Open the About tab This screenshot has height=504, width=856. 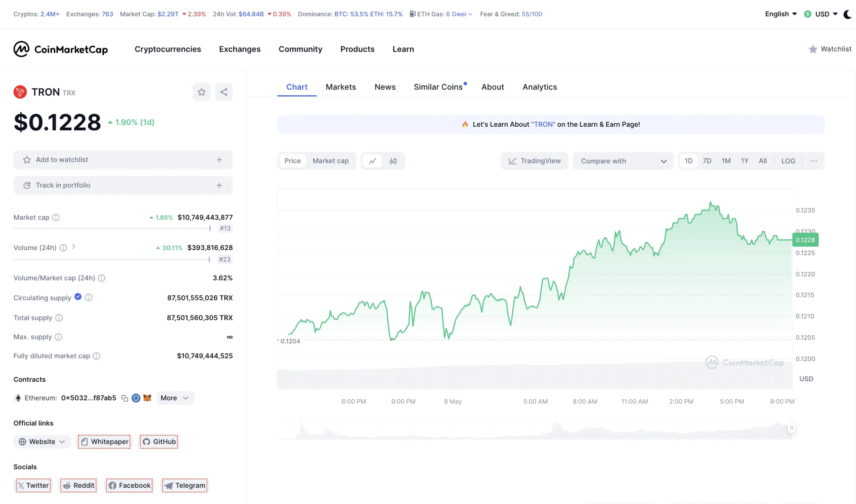click(493, 87)
